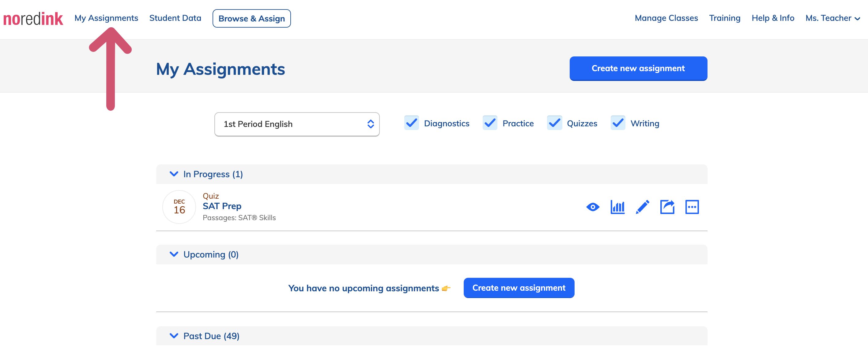
Task: Click the Passages: SAT® Skills text
Action: (x=239, y=218)
